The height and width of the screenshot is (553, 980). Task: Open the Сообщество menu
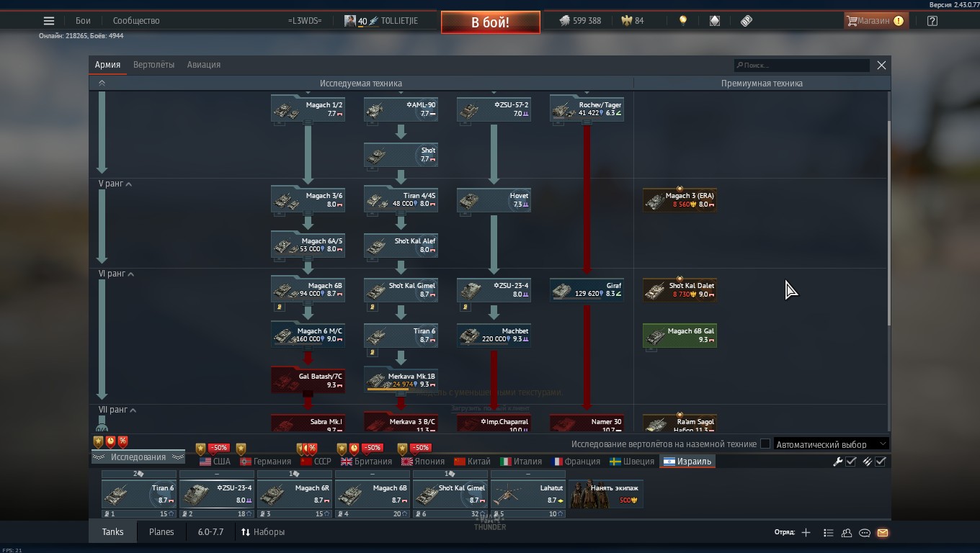(x=136, y=21)
